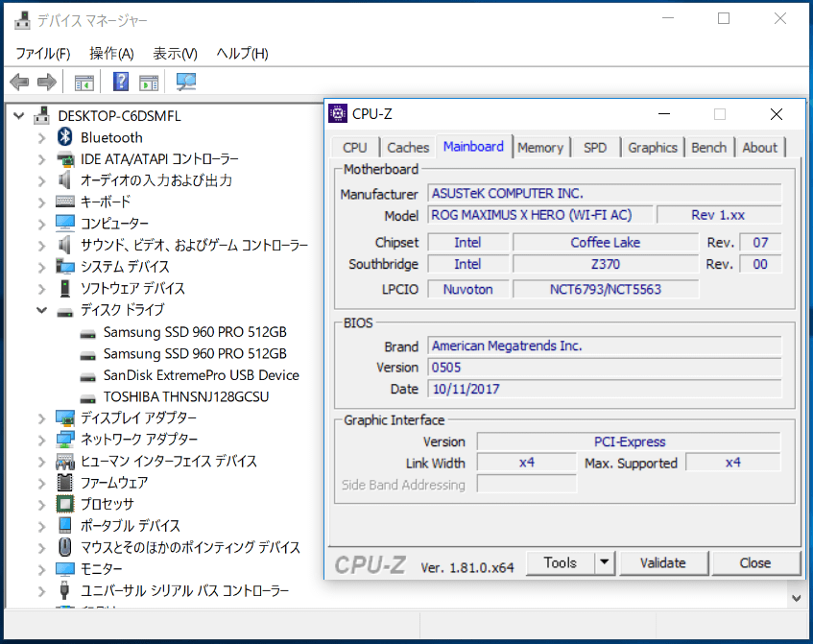Click the Device Manager scrollbar down arrow
This screenshot has width=813, height=644.
point(797,598)
